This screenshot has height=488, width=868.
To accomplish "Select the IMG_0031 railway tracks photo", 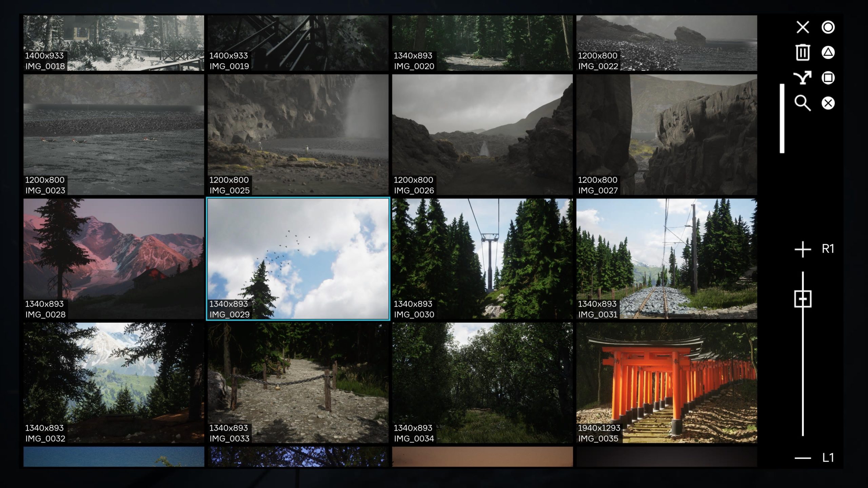I will coord(667,259).
